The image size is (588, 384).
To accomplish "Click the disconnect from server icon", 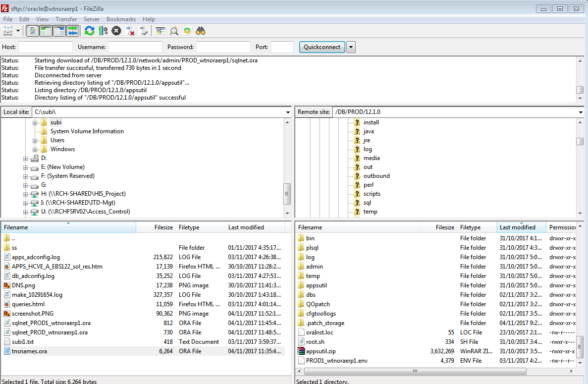I will click(x=130, y=31).
